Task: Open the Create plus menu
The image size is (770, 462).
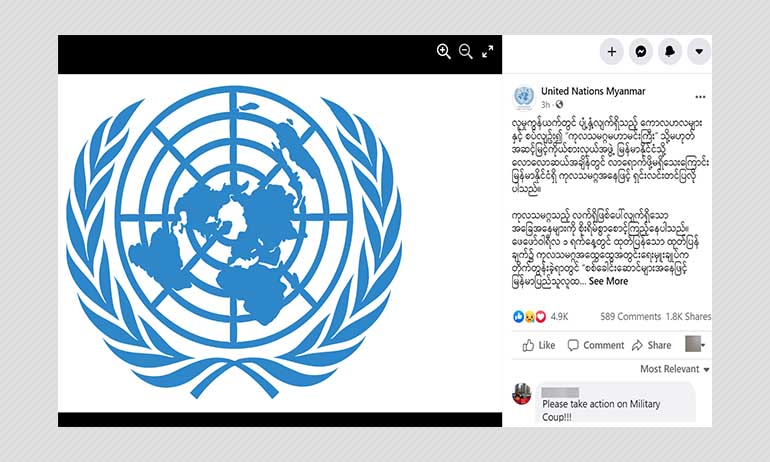Action: pos(612,52)
